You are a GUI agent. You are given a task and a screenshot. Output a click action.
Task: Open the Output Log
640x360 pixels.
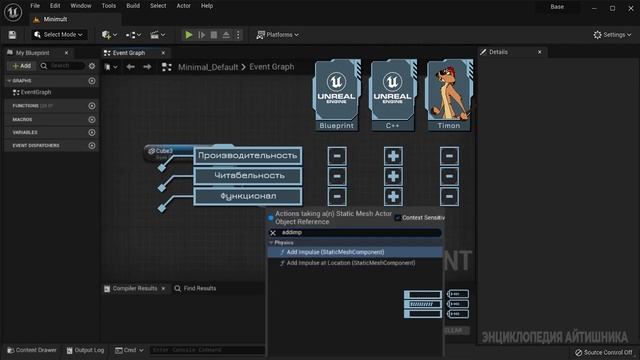point(85,350)
